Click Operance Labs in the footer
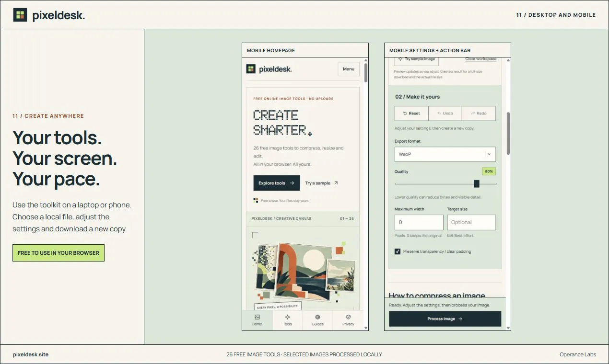 tap(578, 354)
